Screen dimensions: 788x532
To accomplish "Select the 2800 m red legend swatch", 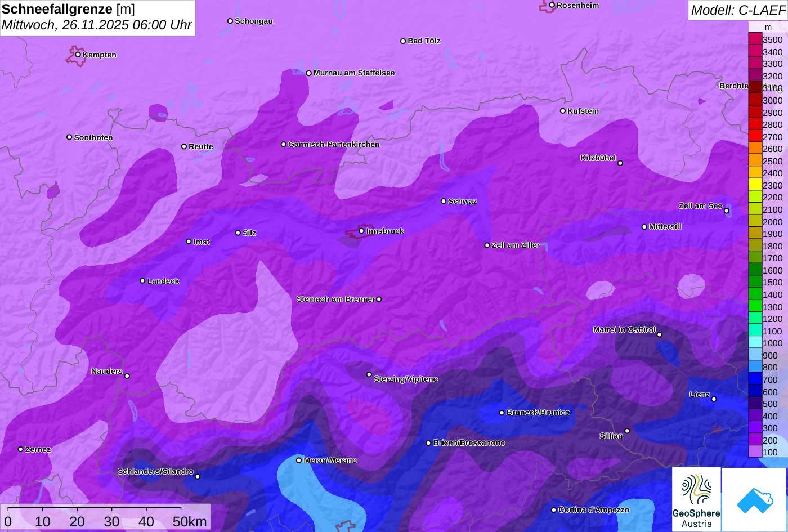I will pyautogui.click(x=755, y=124).
